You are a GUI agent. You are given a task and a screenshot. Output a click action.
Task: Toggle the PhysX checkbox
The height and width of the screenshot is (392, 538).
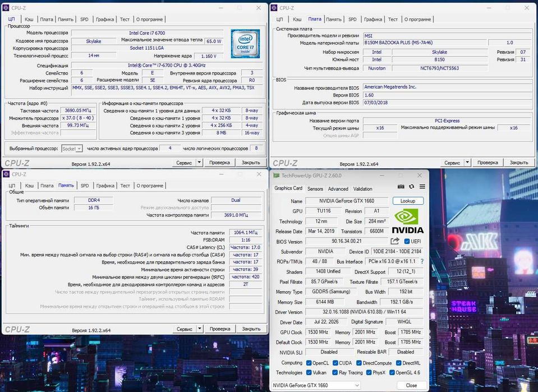click(x=369, y=372)
